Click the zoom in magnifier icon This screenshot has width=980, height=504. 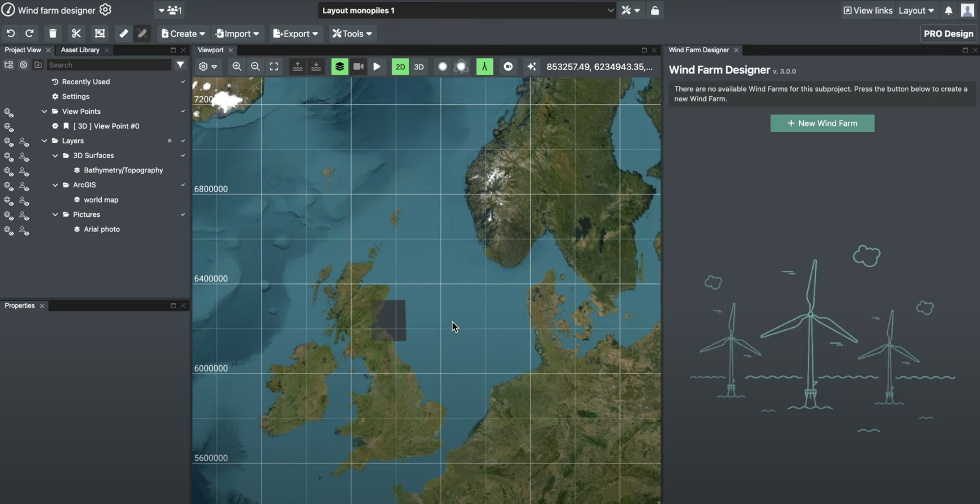coord(236,67)
